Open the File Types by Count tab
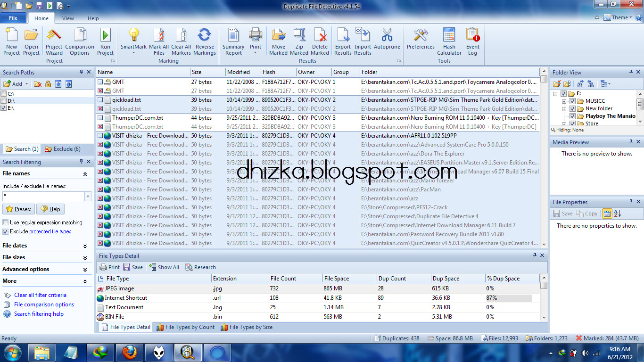Screen dimensions: 644x362 click(x=185, y=327)
